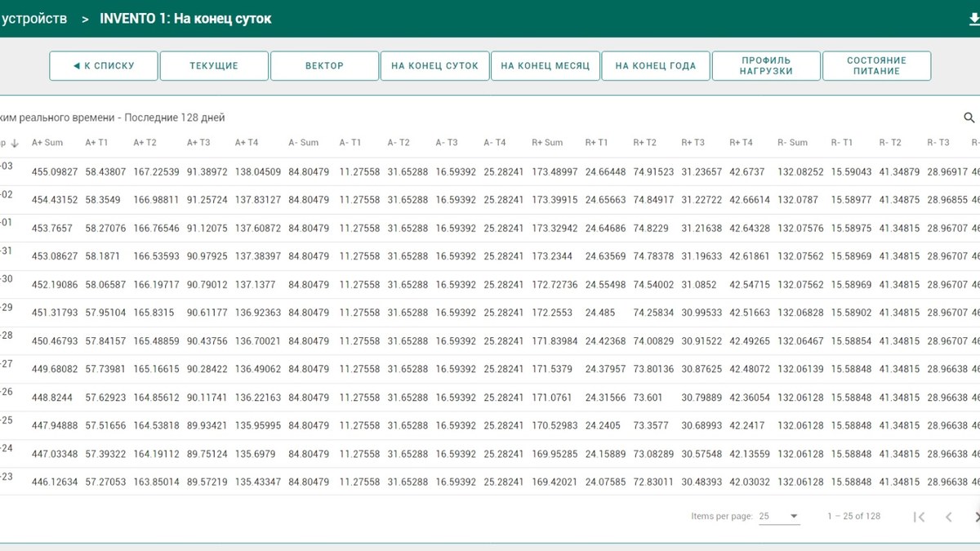Select cell value 166.19717
The height and width of the screenshot is (551, 980).
coord(156,285)
